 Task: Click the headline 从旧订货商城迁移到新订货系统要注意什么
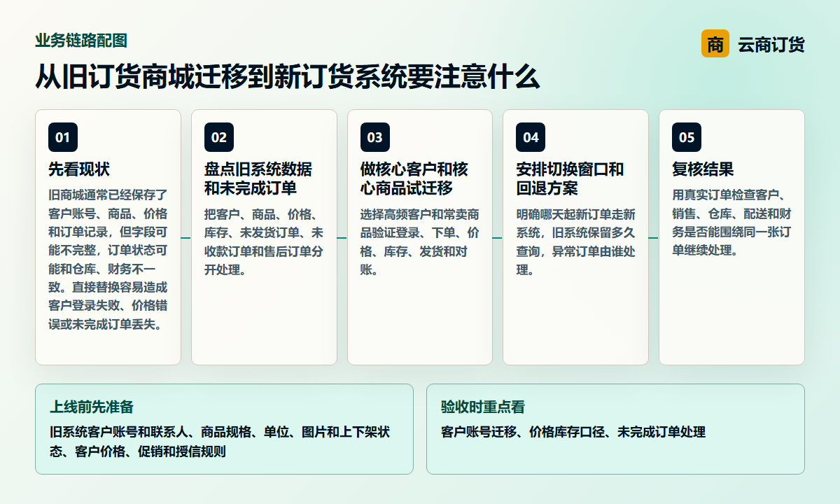click(x=288, y=77)
